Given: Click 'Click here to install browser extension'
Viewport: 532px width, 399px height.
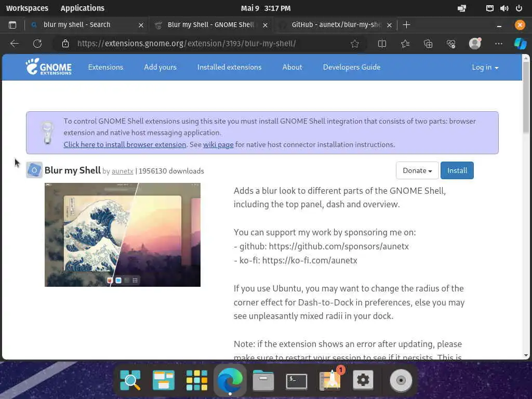Looking at the screenshot, I should coord(125,144).
